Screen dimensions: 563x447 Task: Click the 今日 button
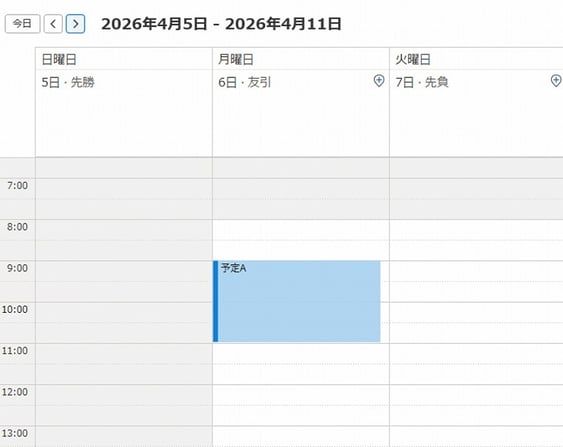tap(22, 24)
